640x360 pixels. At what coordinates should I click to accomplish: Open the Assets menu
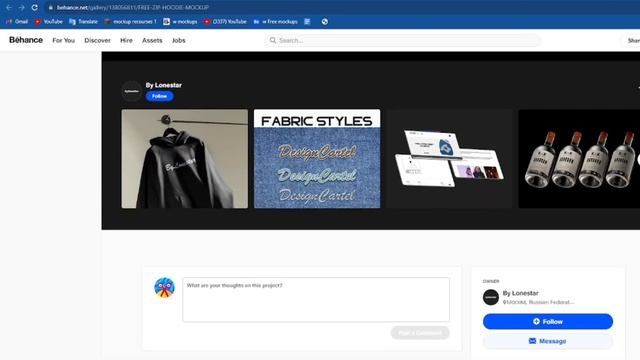click(x=152, y=40)
